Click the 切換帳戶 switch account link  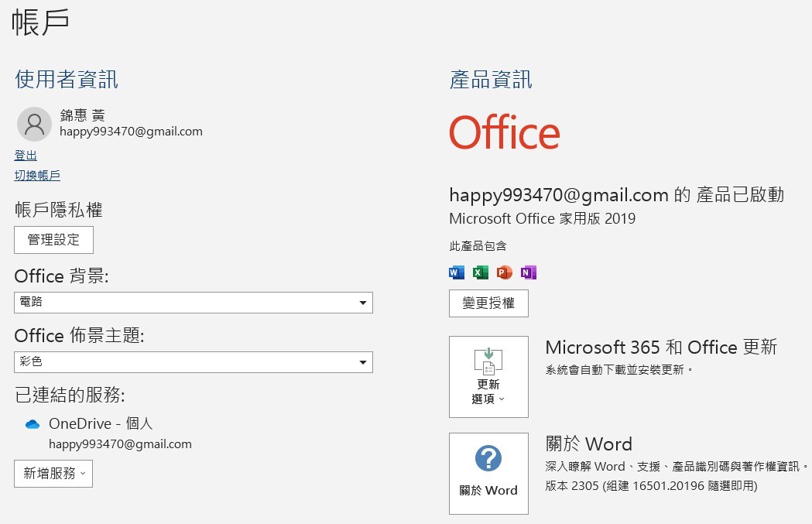37,176
